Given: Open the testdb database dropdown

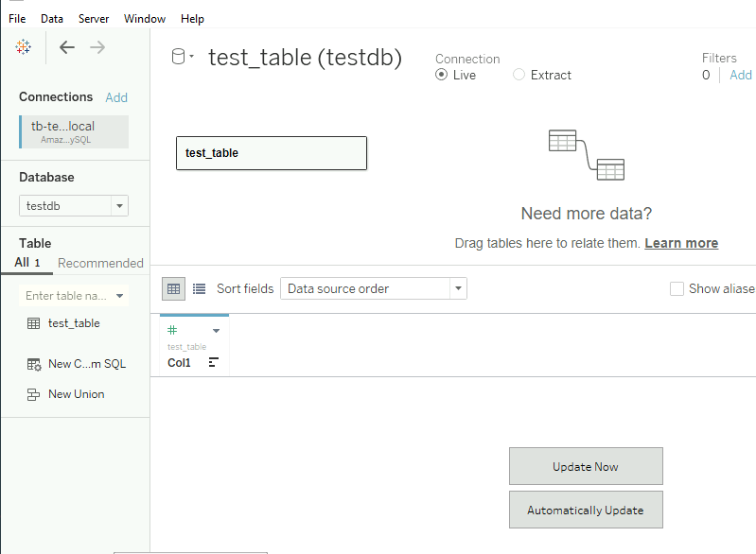Looking at the screenshot, I should (74, 206).
